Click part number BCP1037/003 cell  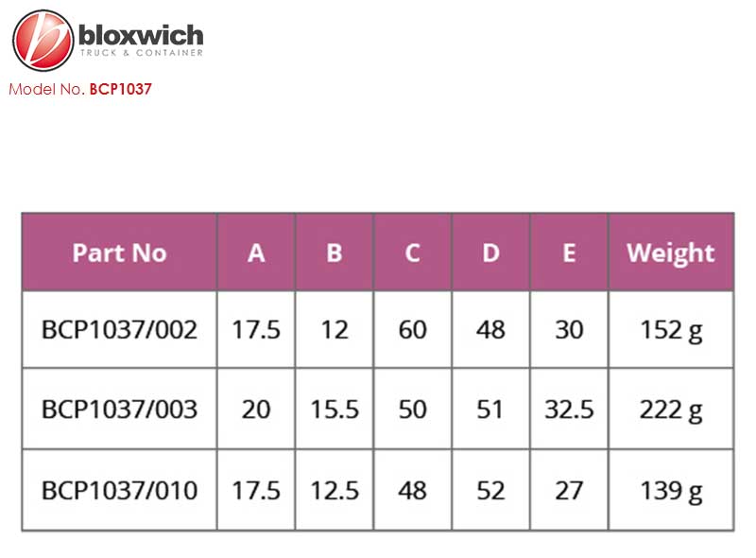tap(120, 410)
